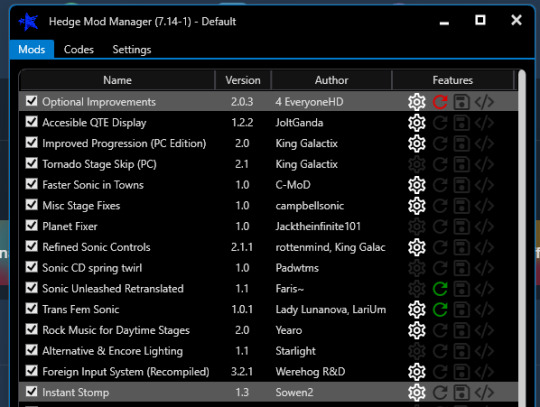Viewport: 540px width, 407px height.
Task: Select author cell 'King Galactix' in Tornado row
Action: pyautogui.click(x=307, y=164)
